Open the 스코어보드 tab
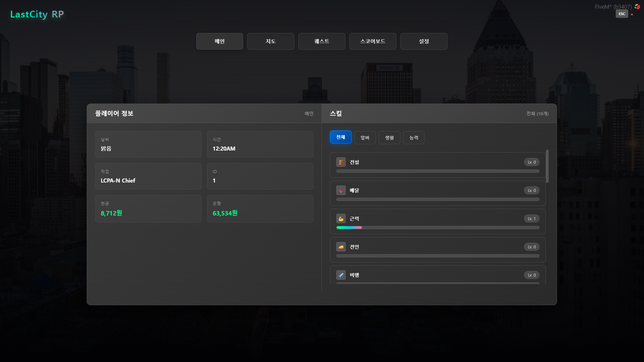Image resolution: width=644 pixels, height=362 pixels. tap(373, 41)
